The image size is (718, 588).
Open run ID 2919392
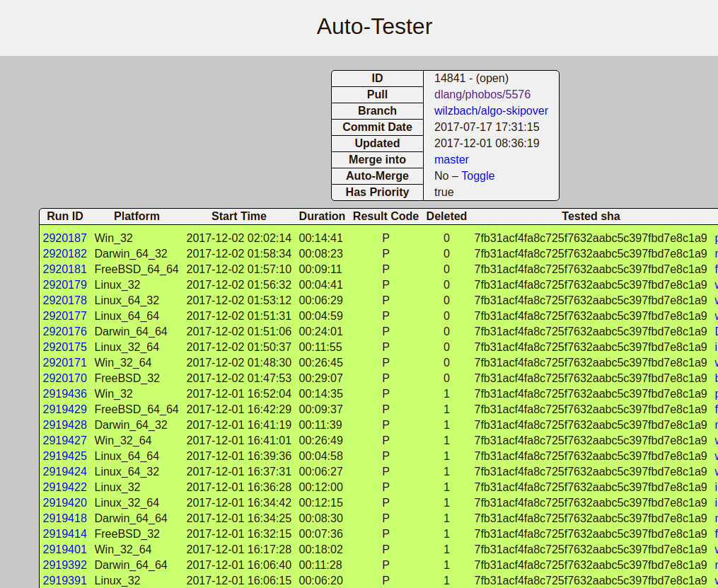point(65,565)
